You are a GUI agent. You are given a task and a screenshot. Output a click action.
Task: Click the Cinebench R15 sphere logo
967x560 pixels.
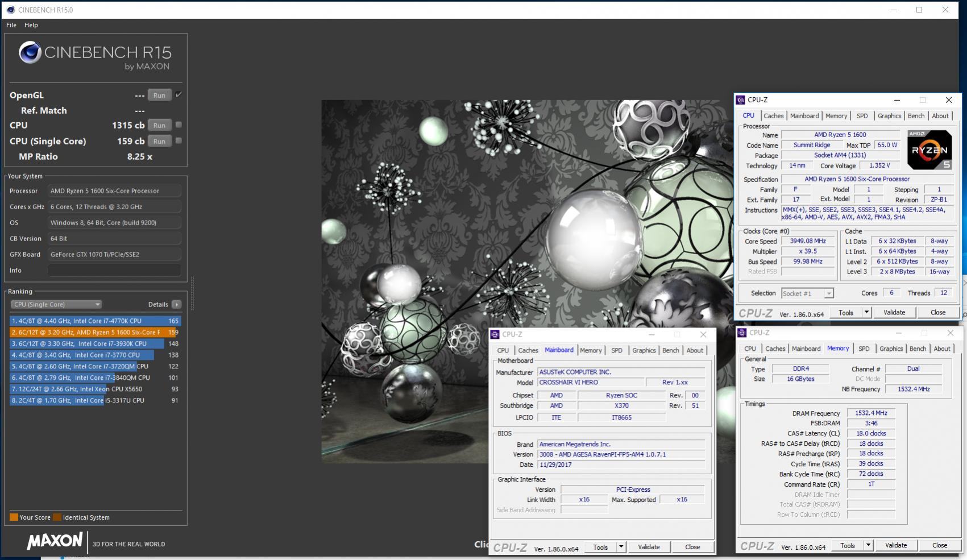point(30,53)
